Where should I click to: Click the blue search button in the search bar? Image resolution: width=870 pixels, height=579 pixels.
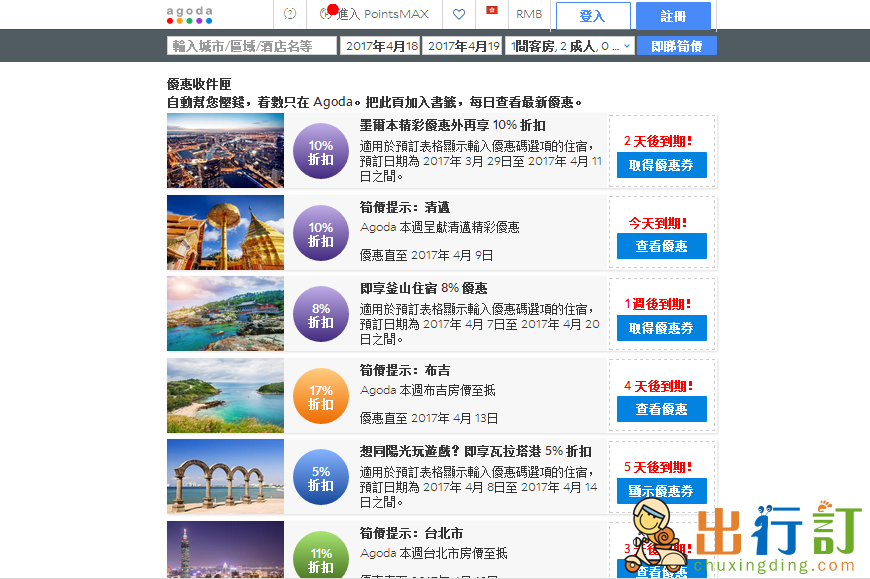pyautogui.click(x=676, y=45)
